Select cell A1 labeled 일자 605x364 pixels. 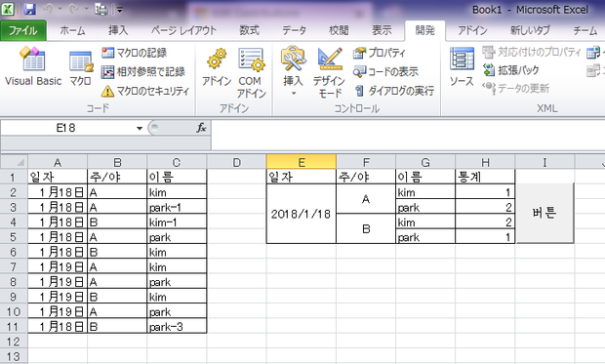58,177
